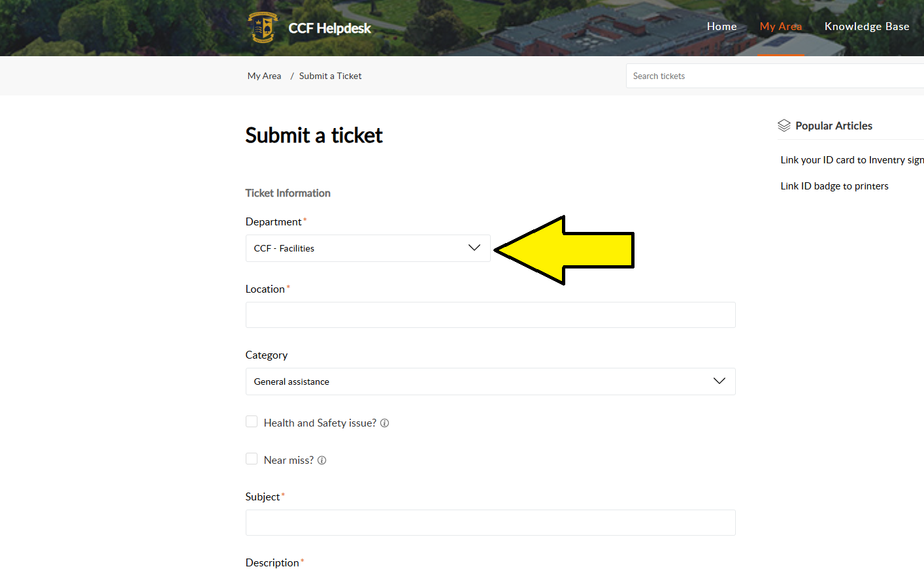Enable the Near miss checkbox

pyautogui.click(x=252, y=459)
